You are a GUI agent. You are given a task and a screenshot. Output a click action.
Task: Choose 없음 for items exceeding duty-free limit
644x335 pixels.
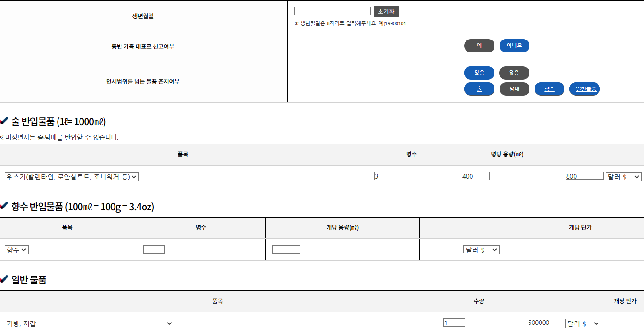point(514,73)
